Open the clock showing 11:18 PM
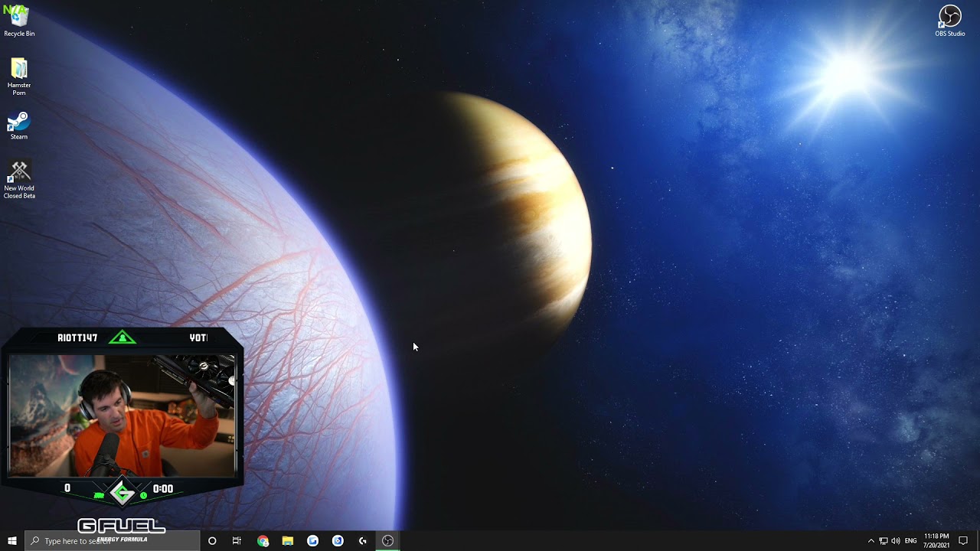980x551 pixels. click(936, 541)
